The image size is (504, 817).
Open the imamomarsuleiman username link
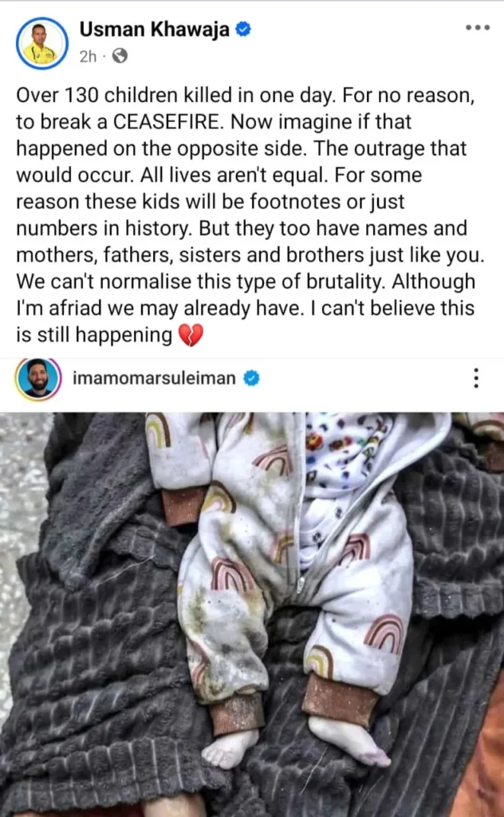tap(154, 377)
